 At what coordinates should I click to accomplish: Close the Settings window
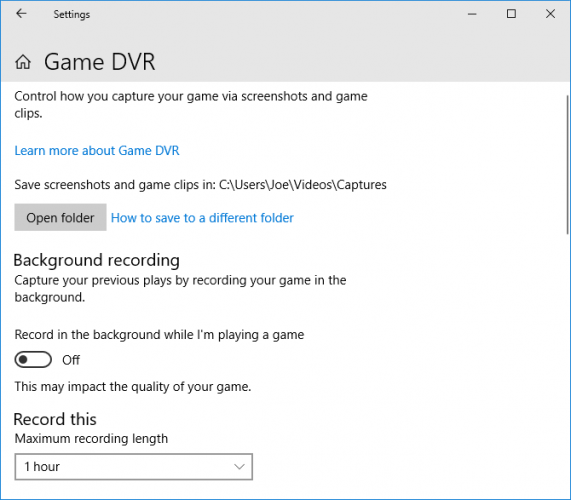(550, 14)
